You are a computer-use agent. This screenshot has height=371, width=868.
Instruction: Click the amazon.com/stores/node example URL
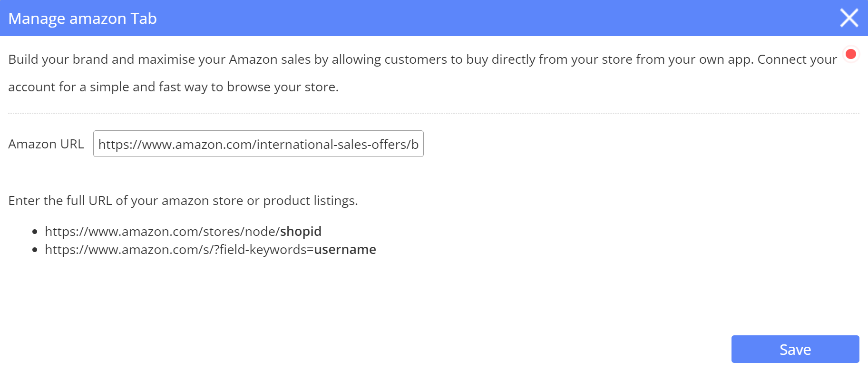point(162,231)
